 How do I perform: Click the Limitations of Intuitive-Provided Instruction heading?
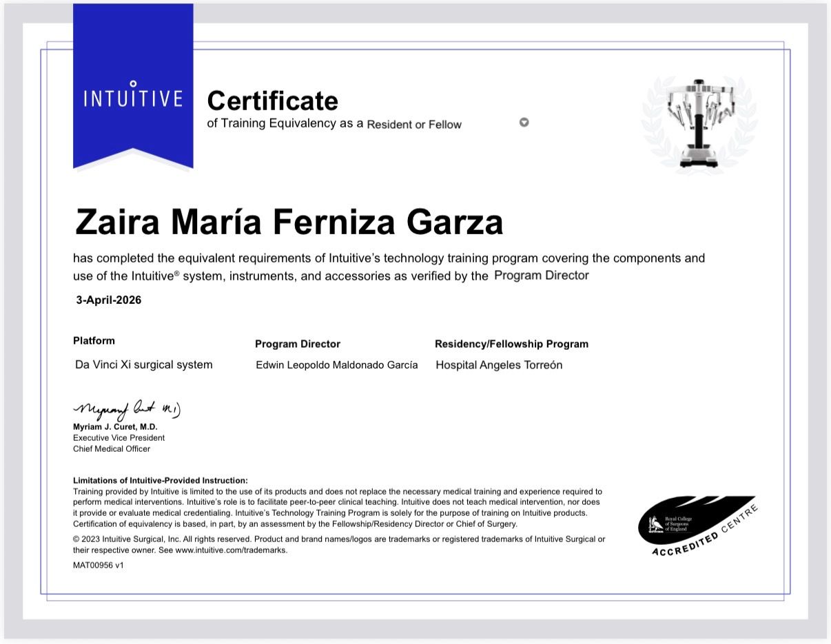[x=160, y=481]
